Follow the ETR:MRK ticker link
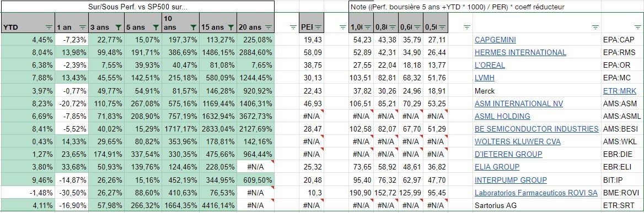The height and width of the screenshot is (213, 644). coord(619,91)
